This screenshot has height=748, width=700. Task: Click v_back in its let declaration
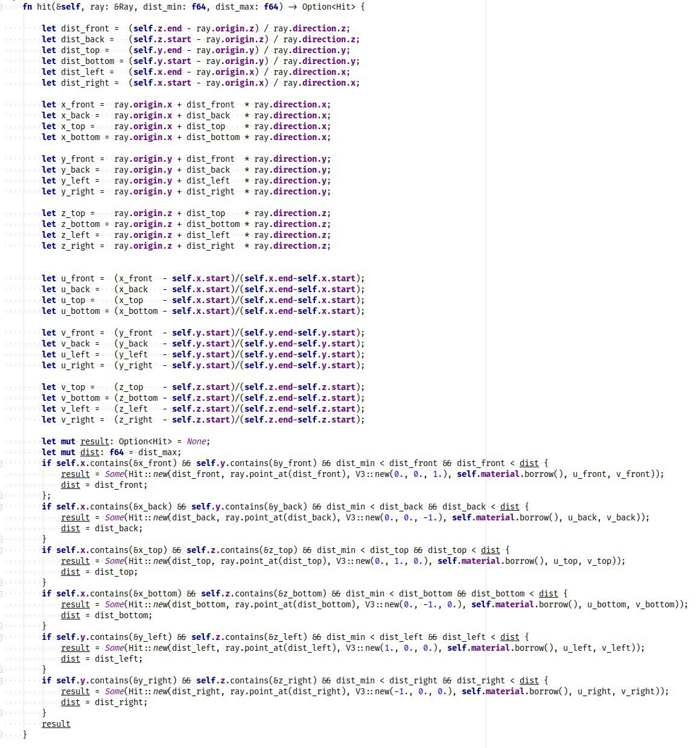tap(75, 344)
